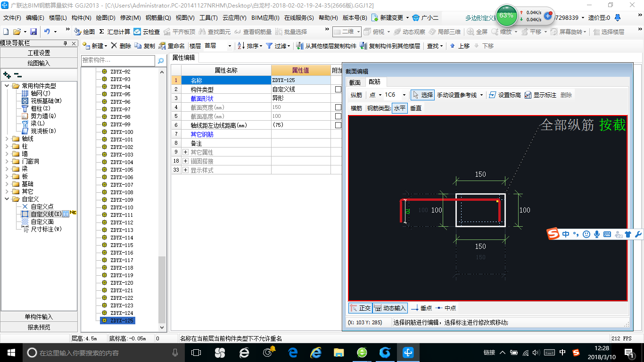Viewport: 644px width, 362px height.
Task: Toggle 水平 rebar type
Action: tap(399, 108)
